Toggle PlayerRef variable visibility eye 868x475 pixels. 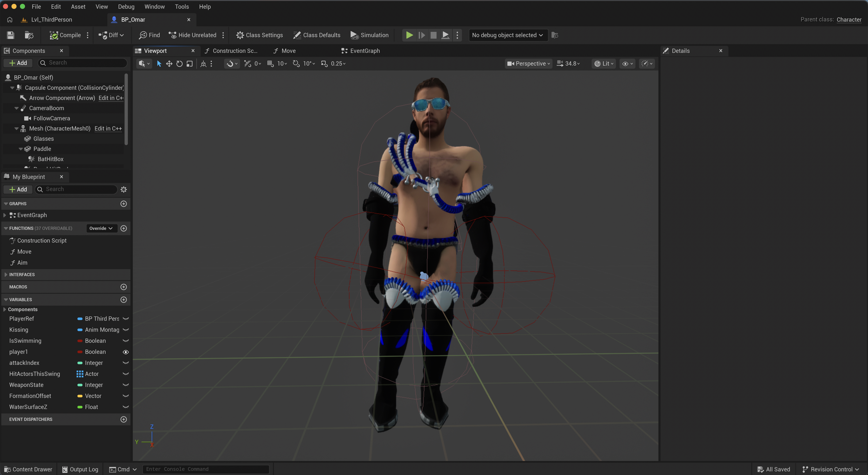coord(126,319)
